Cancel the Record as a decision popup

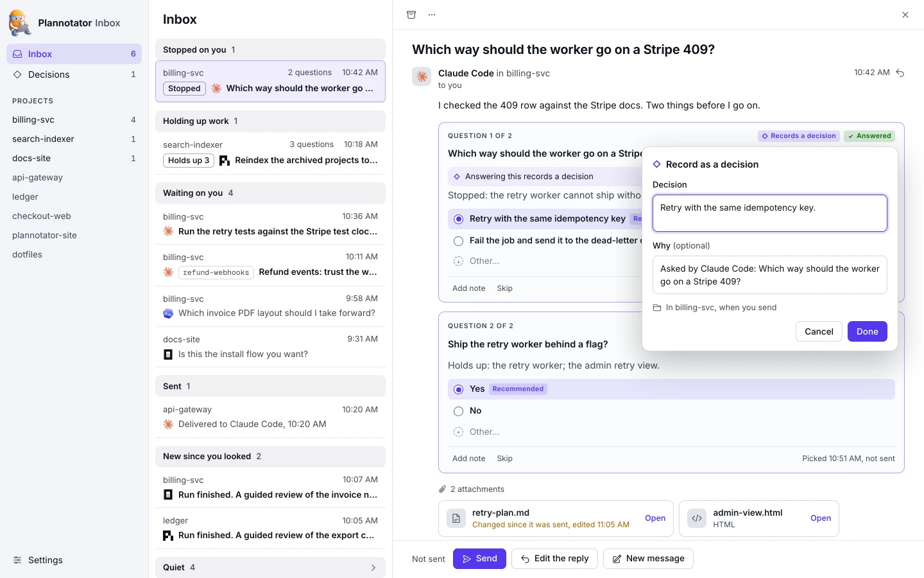point(819,331)
